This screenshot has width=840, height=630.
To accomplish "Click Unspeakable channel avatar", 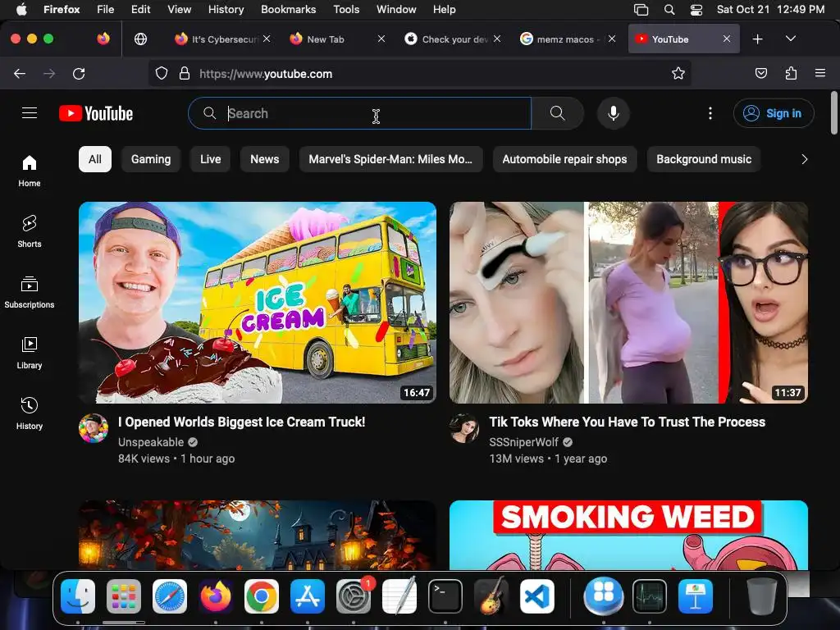I will [94, 428].
